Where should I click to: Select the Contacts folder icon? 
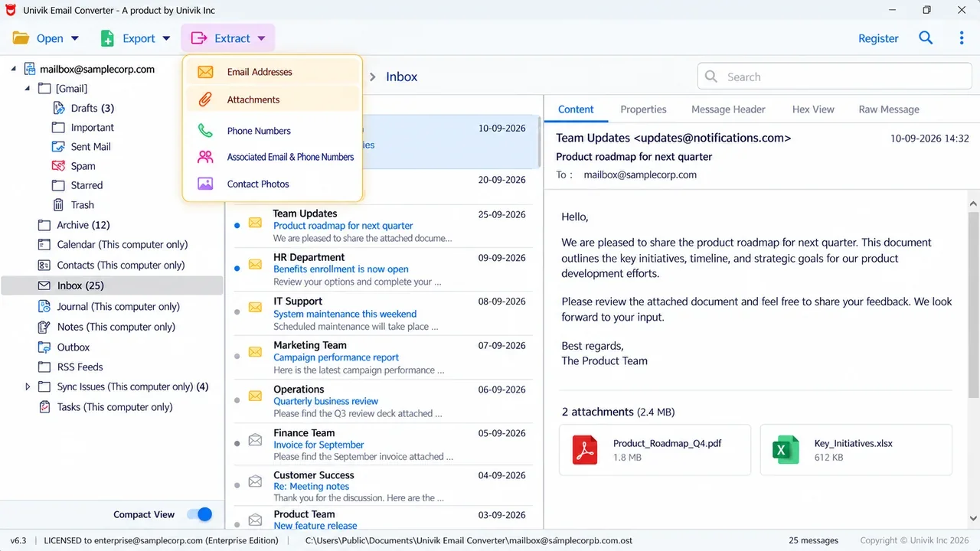coord(44,265)
